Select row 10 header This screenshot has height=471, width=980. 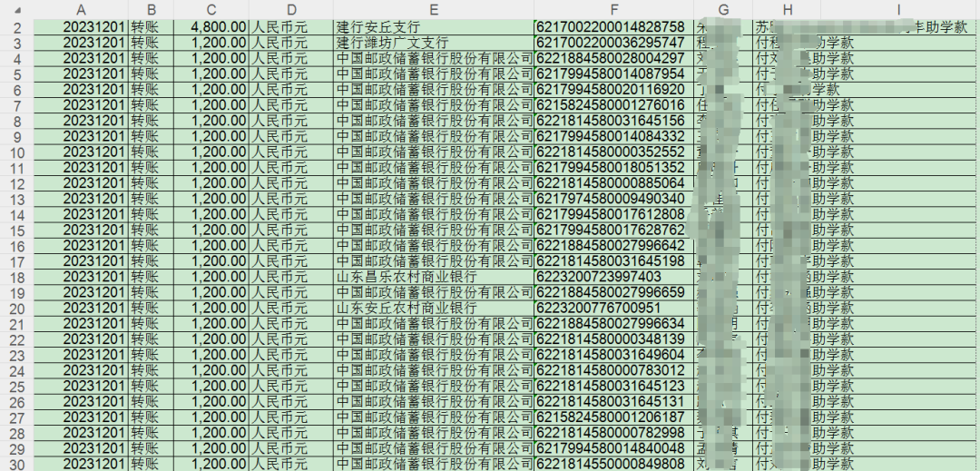point(17,152)
